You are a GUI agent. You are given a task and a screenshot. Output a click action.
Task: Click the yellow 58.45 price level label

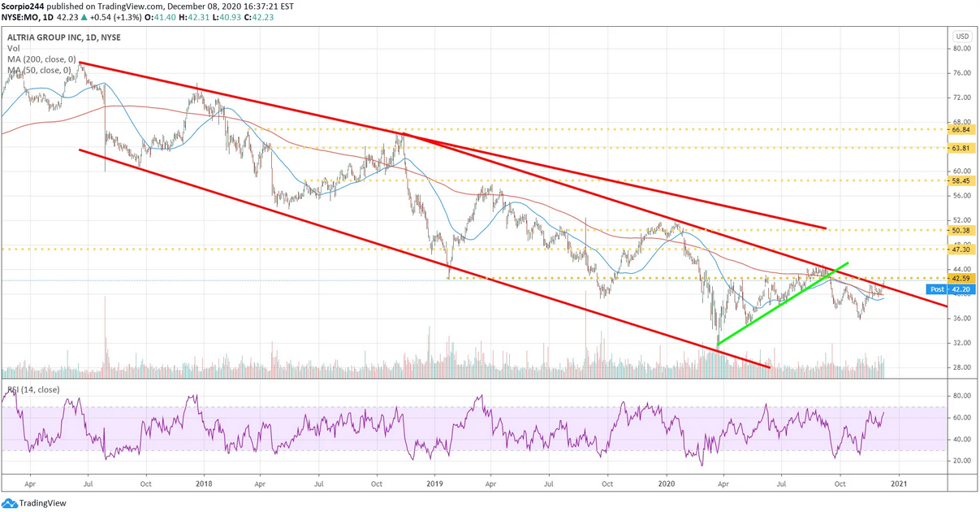(961, 180)
